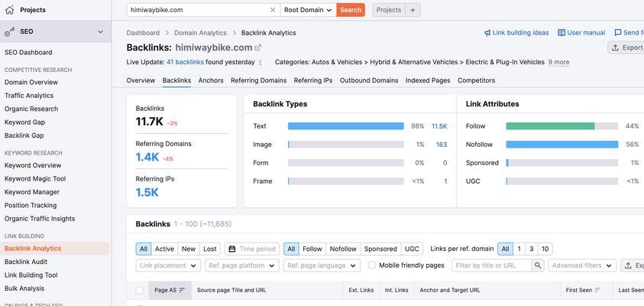
Task: Click the magnifier icon in filter field
Action: [538, 265]
